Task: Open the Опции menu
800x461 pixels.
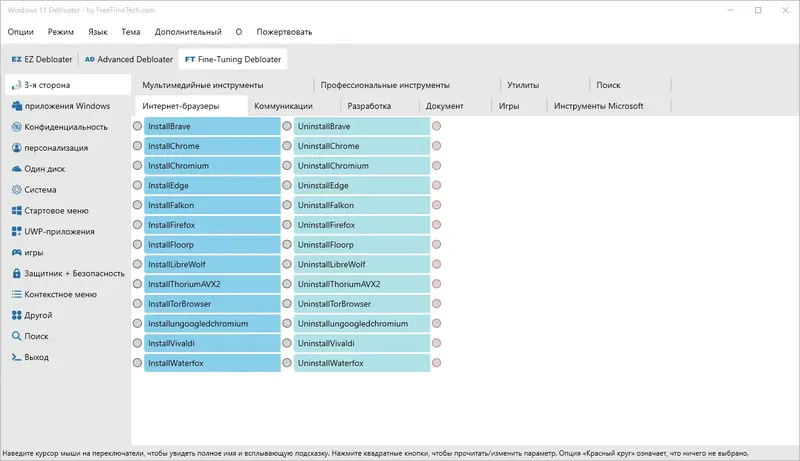Action: tap(21, 32)
